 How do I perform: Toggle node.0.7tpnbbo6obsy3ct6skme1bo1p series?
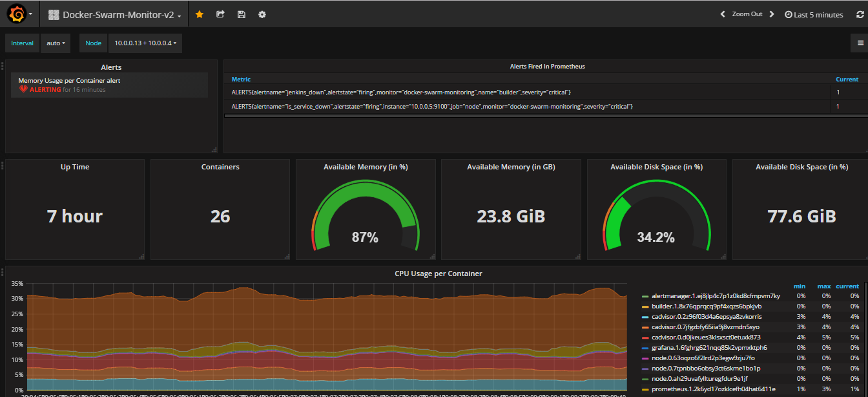[706, 369]
